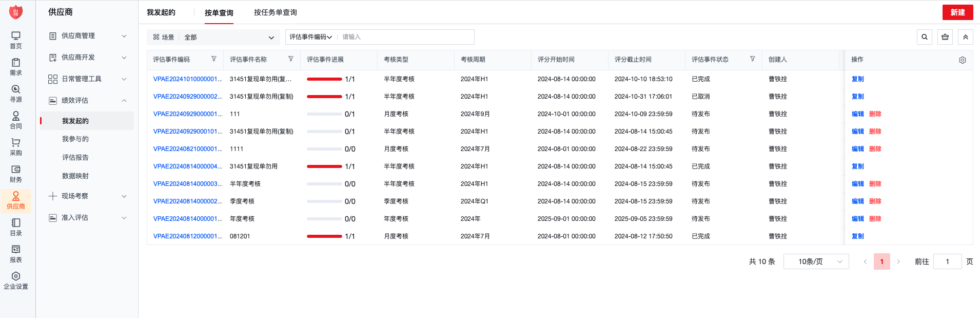Click 删除 for the 1111 row
This screenshot has height=318, width=980.
click(875, 149)
